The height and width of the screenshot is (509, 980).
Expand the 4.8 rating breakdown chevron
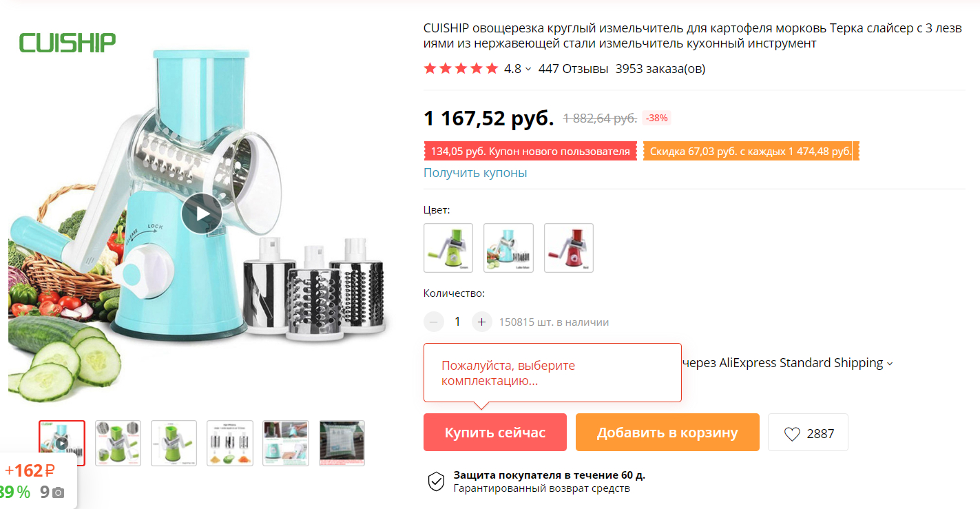[x=528, y=69]
